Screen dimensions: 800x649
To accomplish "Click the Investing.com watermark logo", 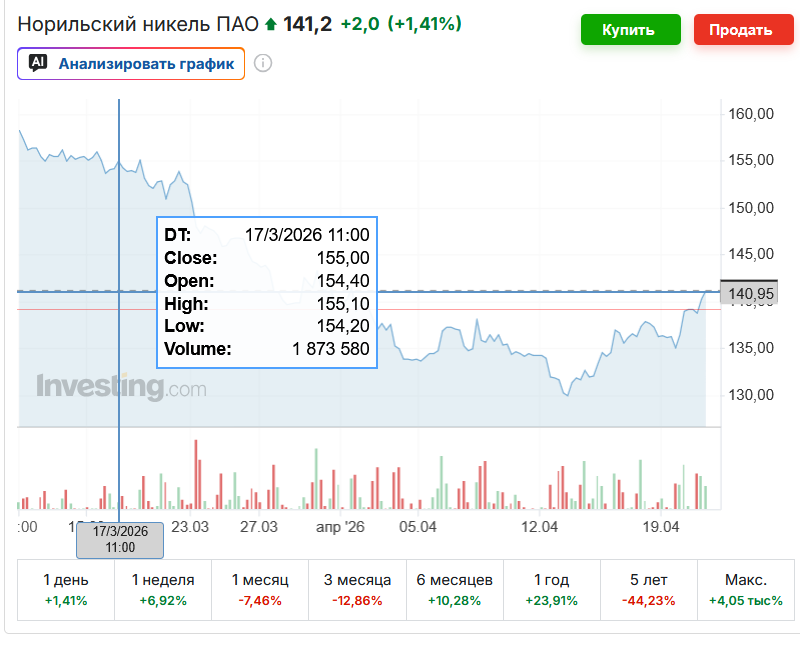I will tap(121, 387).
